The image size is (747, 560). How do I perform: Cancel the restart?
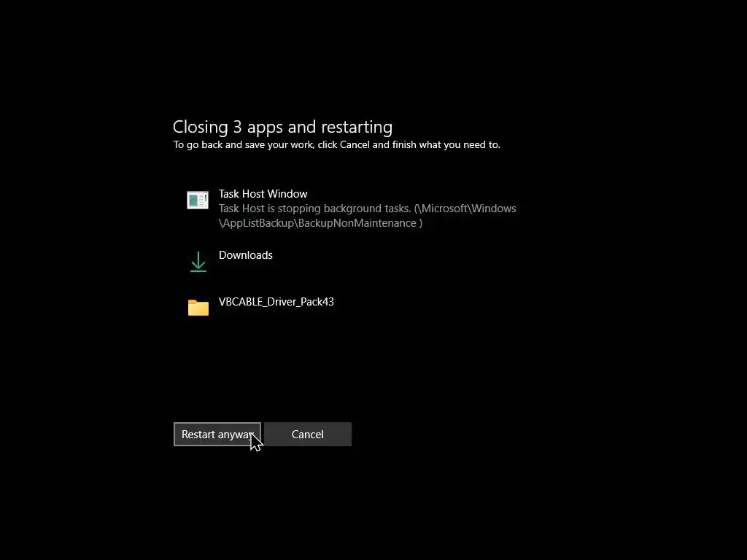[x=308, y=435]
